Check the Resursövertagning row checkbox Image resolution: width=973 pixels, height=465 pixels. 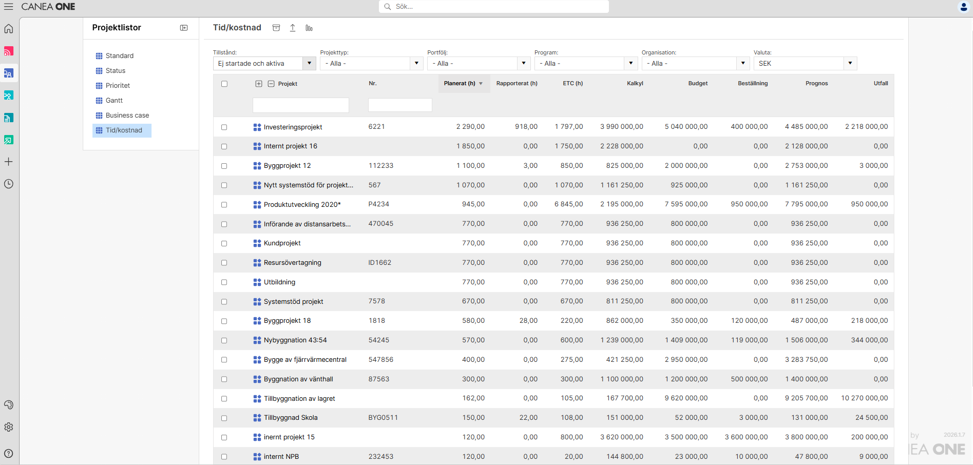click(x=224, y=263)
